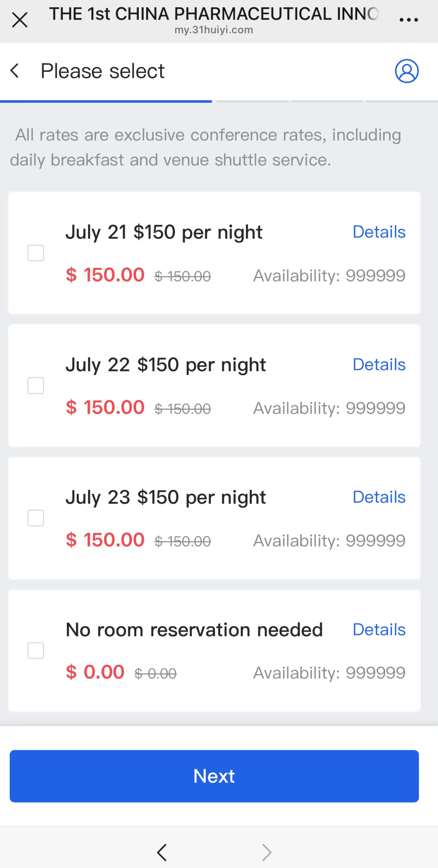
Task: Tap the browser back navigation arrow at bottom
Action: 162,852
